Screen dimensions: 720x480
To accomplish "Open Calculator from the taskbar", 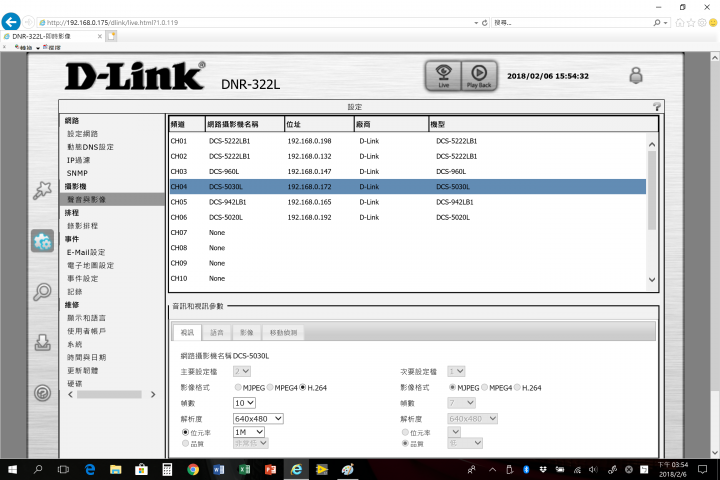I will click(x=167, y=469).
